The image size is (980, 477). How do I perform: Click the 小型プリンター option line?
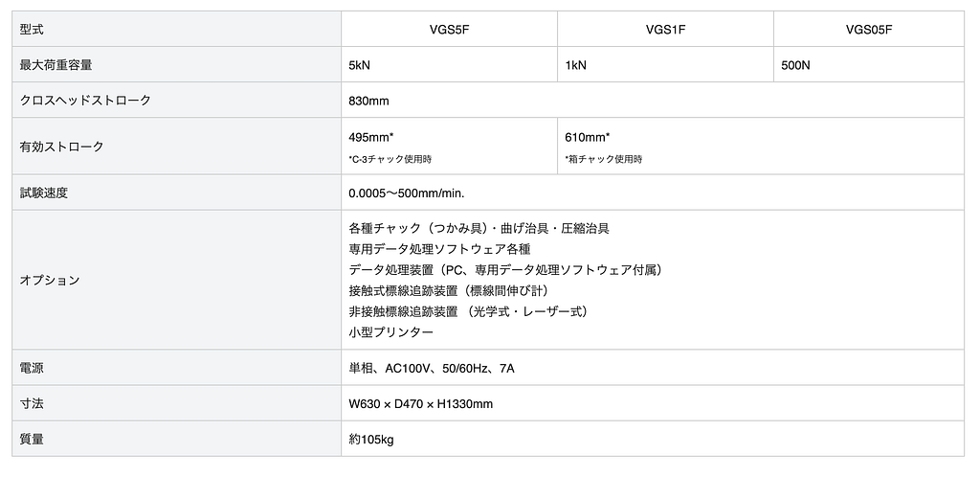pos(391,331)
